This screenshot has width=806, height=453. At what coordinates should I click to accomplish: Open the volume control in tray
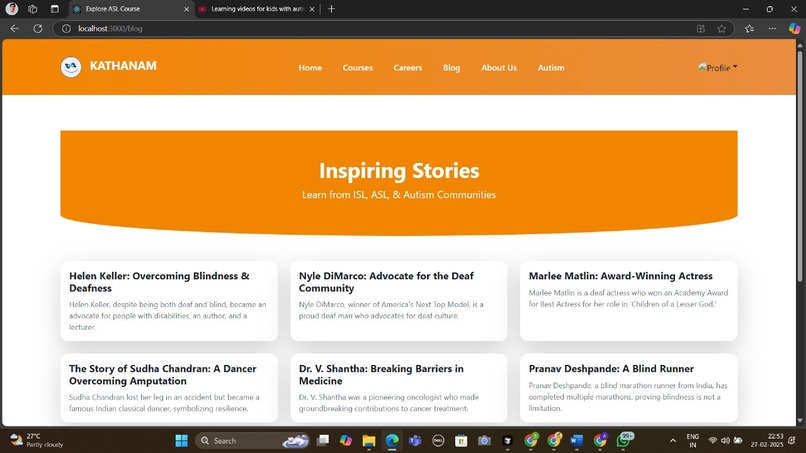point(725,441)
